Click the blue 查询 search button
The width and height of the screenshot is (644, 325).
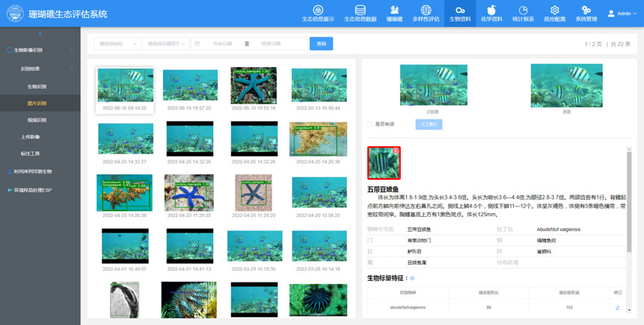321,44
